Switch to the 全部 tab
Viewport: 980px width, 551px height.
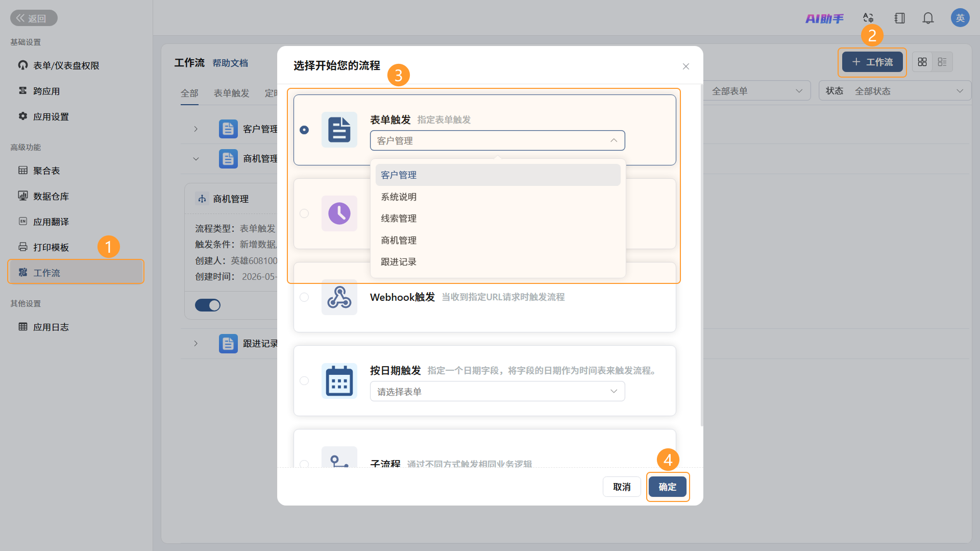(189, 93)
